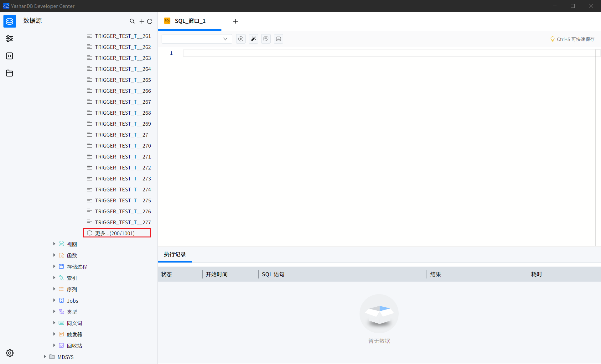This screenshot has width=601, height=364.
Task: Open the sliders configuration sidebar icon
Action: [x=9, y=39]
